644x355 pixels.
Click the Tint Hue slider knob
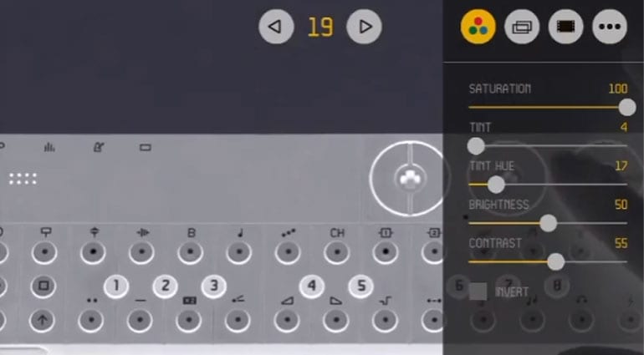[x=496, y=185]
